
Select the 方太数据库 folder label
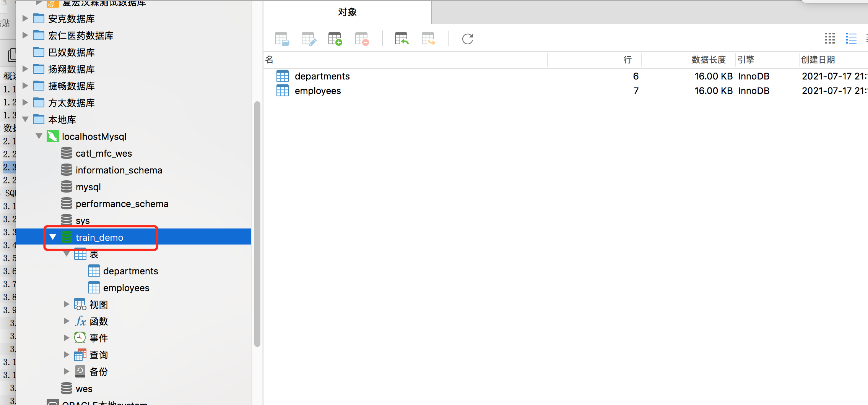point(71,103)
